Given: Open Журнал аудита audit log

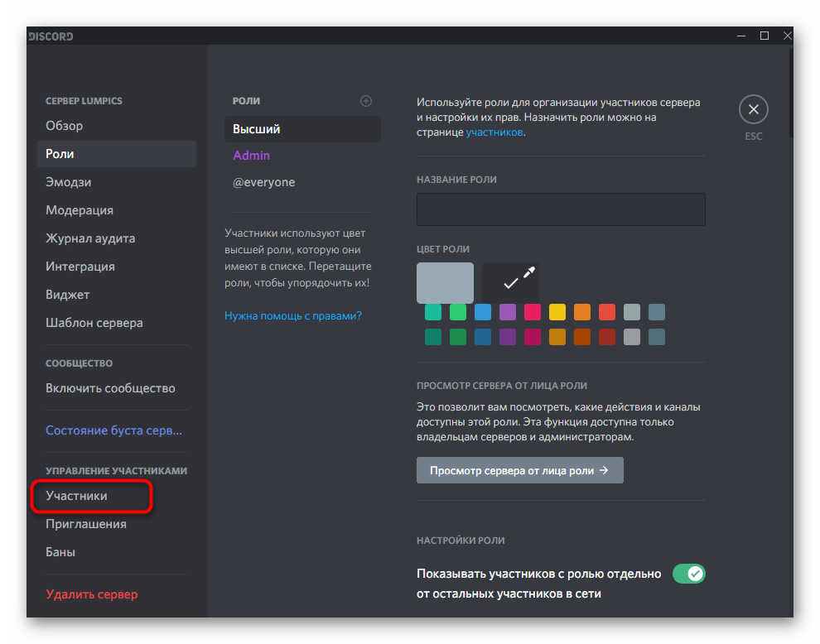Looking at the screenshot, I should tap(90, 238).
